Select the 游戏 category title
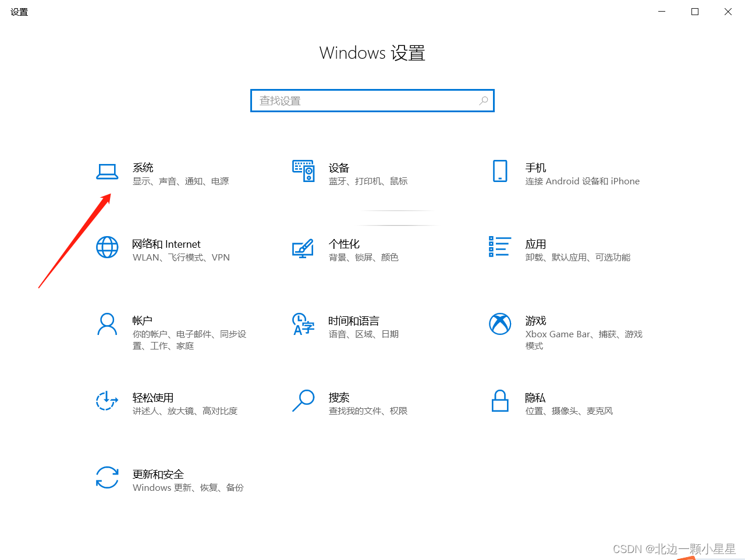745x560 pixels. click(535, 321)
